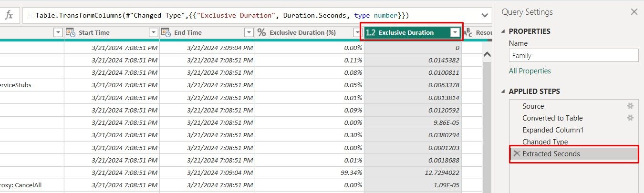Click the 1.2 decimal type icon
Viewport: 644px width, 193px height.
[x=371, y=32]
